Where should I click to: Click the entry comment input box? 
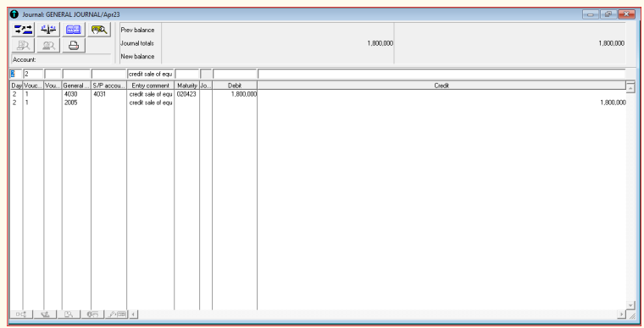150,74
